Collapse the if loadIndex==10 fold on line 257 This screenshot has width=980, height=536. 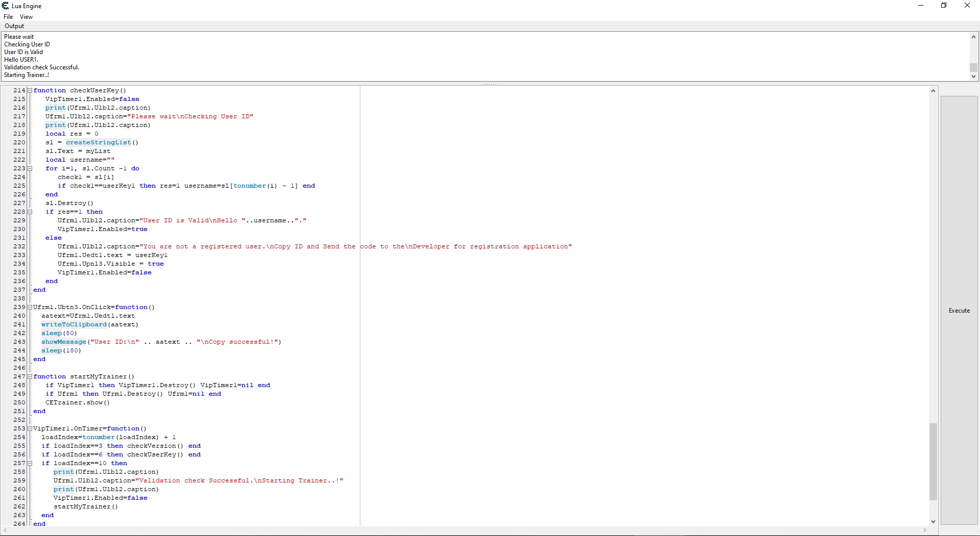coord(30,463)
